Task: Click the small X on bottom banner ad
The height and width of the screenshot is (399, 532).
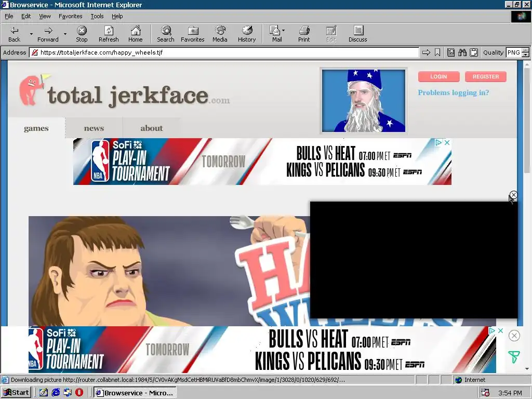Action: pyautogui.click(x=500, y=330)
